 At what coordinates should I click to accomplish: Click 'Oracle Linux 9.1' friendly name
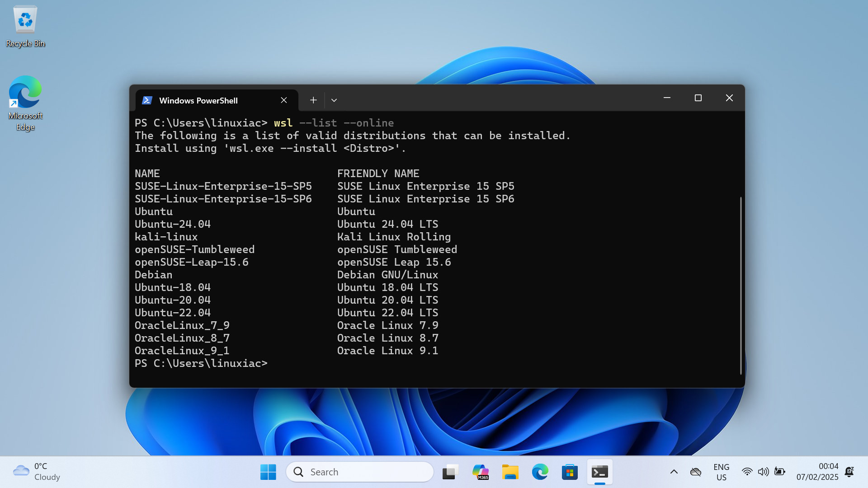(x=388, y=351)
